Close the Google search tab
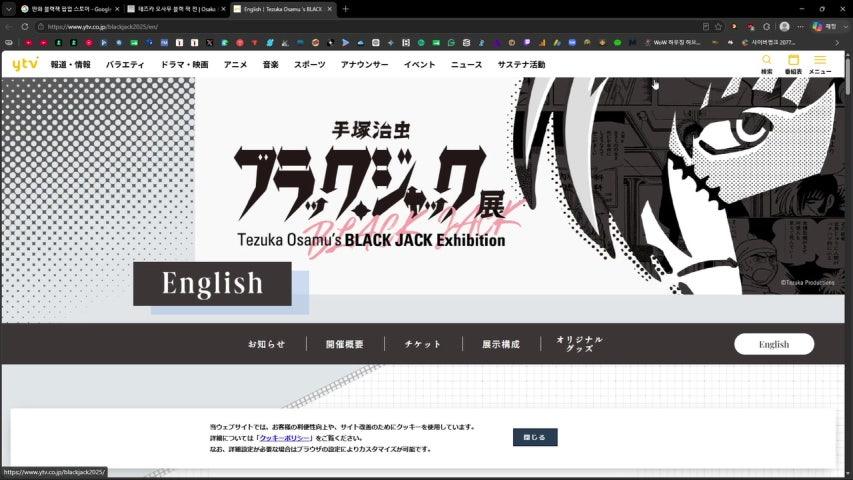 click(x=117, y=9)
